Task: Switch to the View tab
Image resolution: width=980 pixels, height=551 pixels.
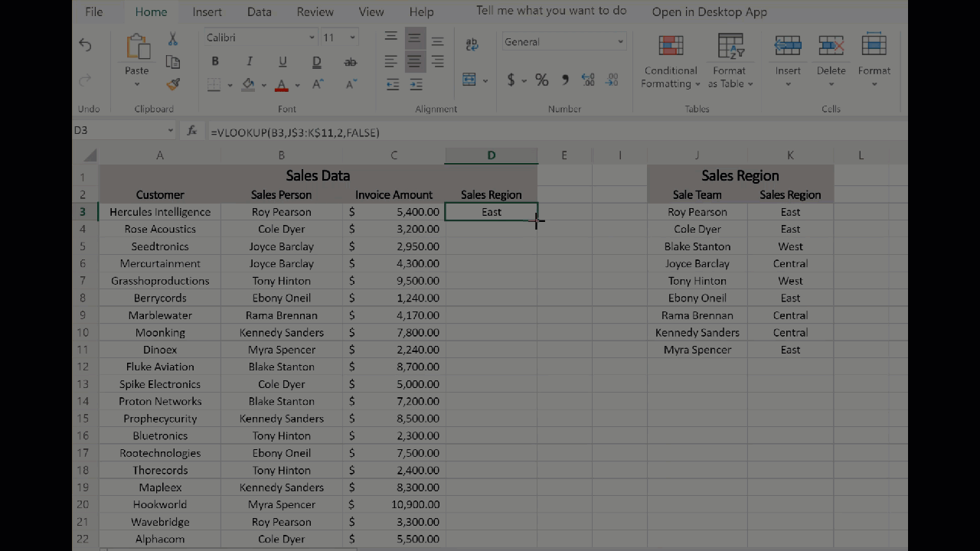Action: [x=371, y=11]
